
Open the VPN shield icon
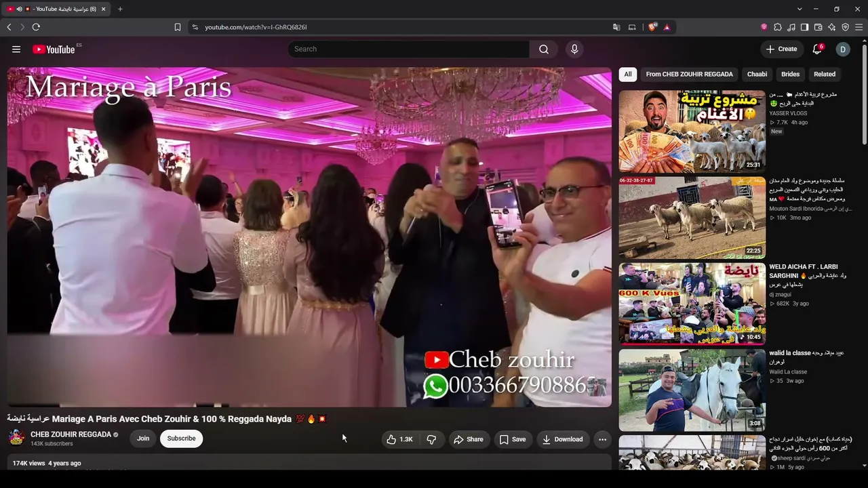click(846, 27)
